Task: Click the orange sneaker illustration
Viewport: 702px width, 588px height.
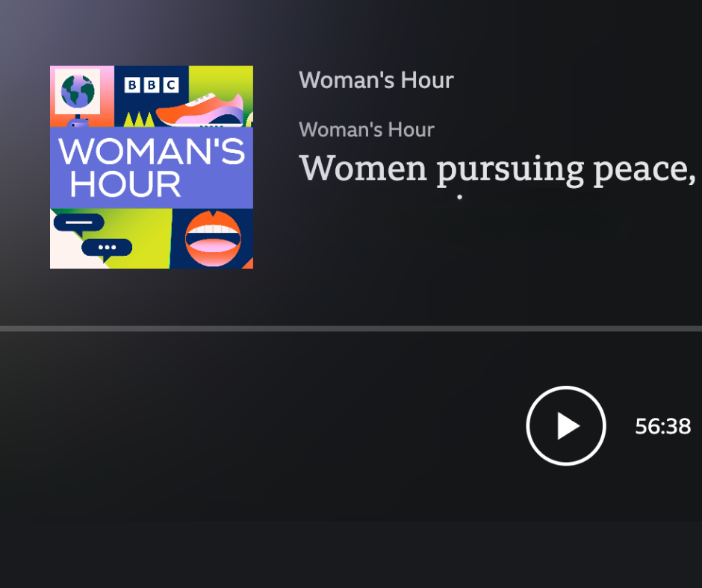Action: [200, 109]
